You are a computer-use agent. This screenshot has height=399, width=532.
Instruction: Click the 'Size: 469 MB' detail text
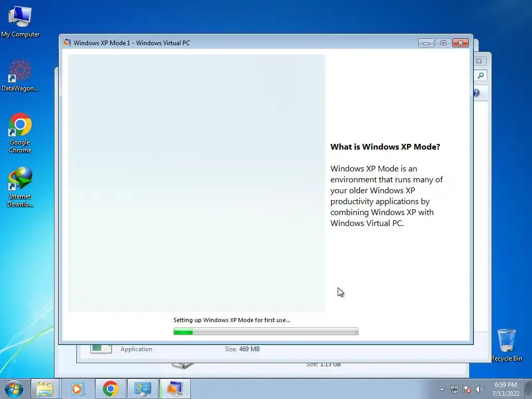(242, 349)
